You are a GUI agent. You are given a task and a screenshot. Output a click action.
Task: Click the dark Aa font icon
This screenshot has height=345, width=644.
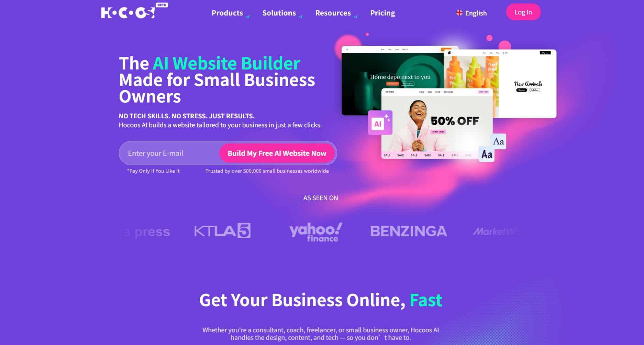487,154
